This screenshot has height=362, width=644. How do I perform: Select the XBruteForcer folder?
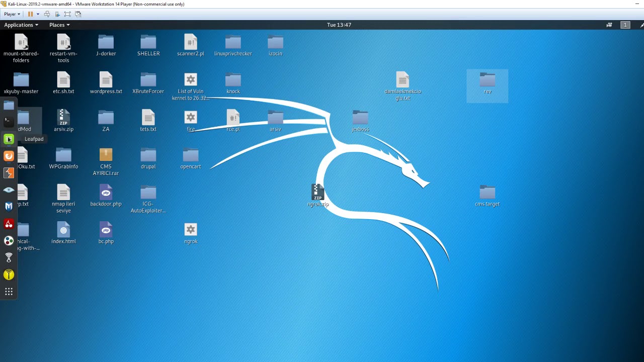coord(148,83)
